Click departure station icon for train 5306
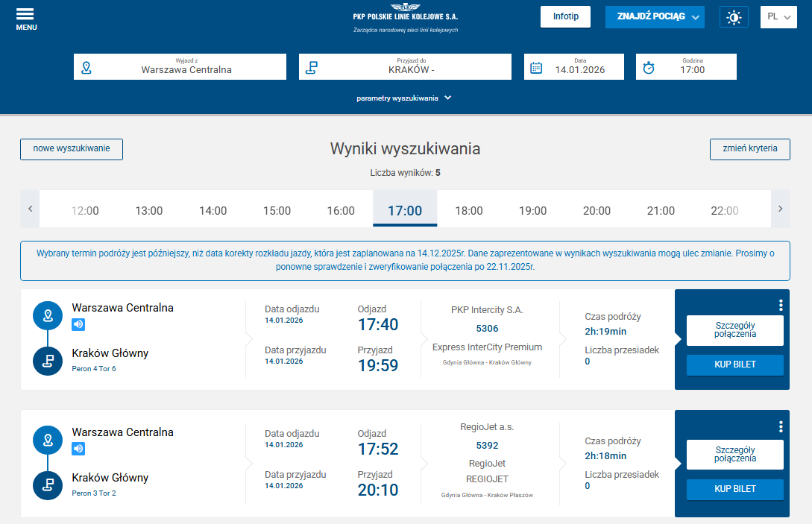Viewport: 812px width, 524px height. click(x=48, y=316)
